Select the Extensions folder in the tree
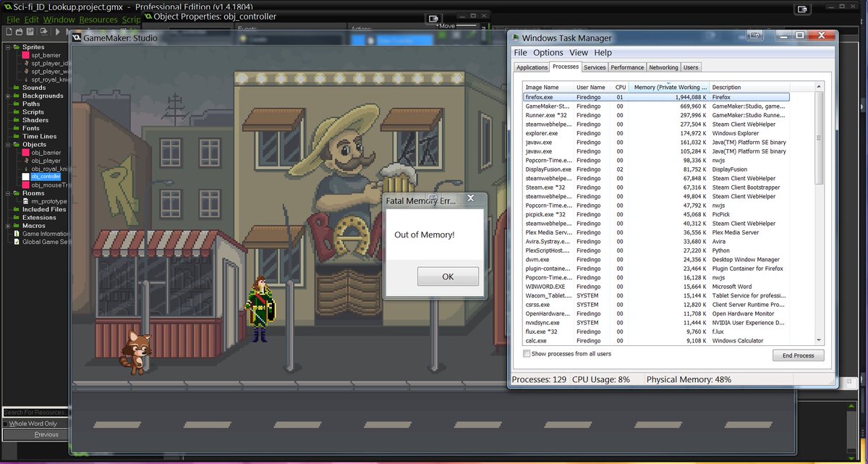The height and width of the screenshot is (464, 868). tap(39, 217)
